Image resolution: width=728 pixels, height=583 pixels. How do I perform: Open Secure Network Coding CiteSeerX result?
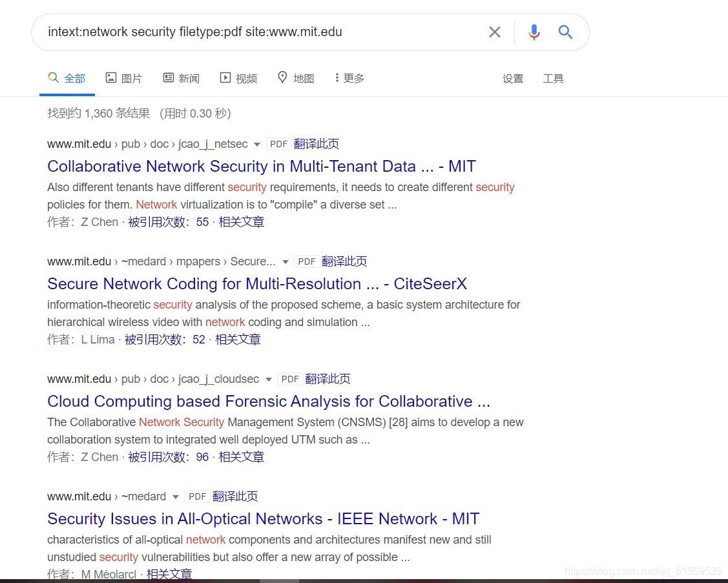tap(257, 283)
